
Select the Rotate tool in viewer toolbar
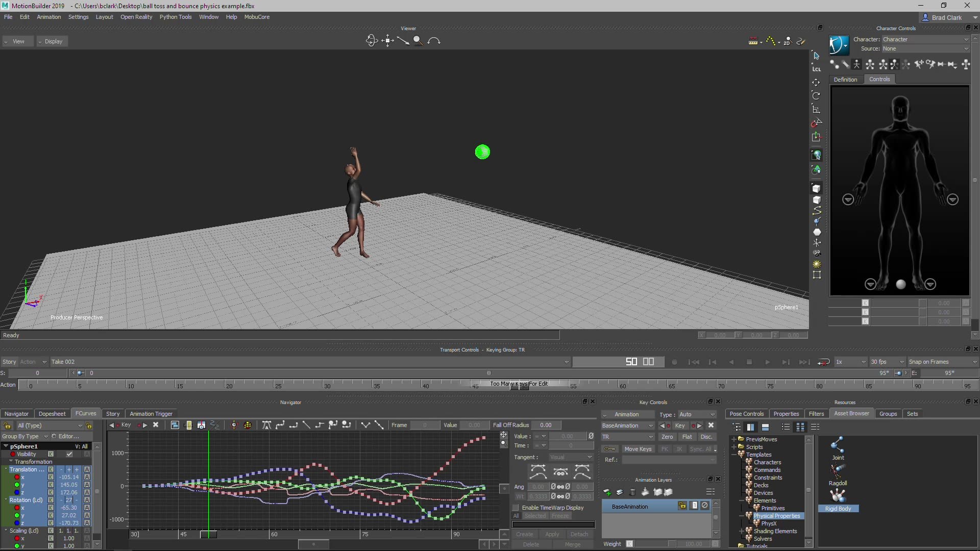(x=816, y=96)
